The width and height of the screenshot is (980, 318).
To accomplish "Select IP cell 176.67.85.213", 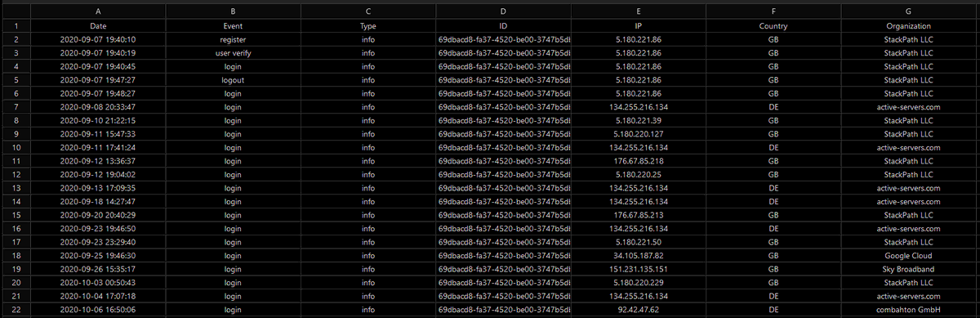I will click(x=638, y=215).
